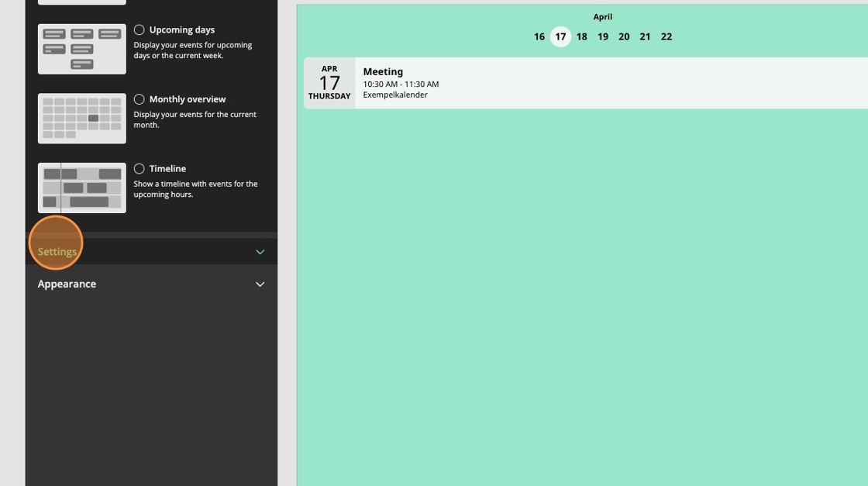Click the April month heading

click(x=603, y=17)
